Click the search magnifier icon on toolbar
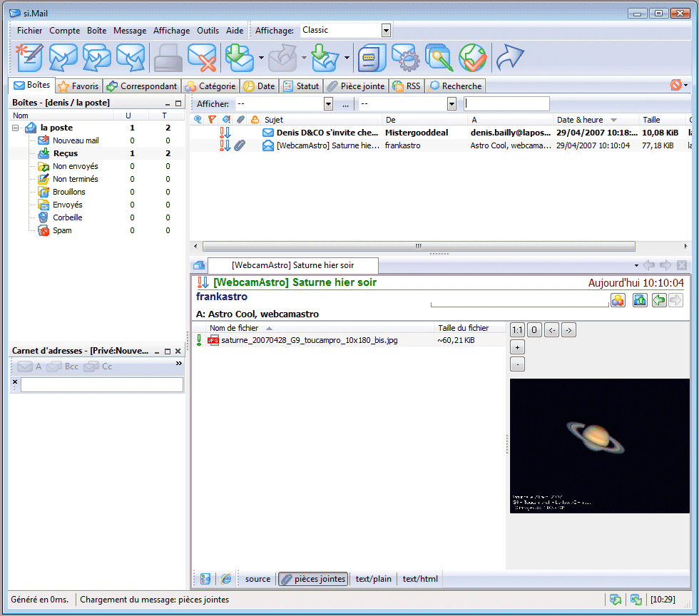This screenshot has width=699, height=616. coord(439,57)
